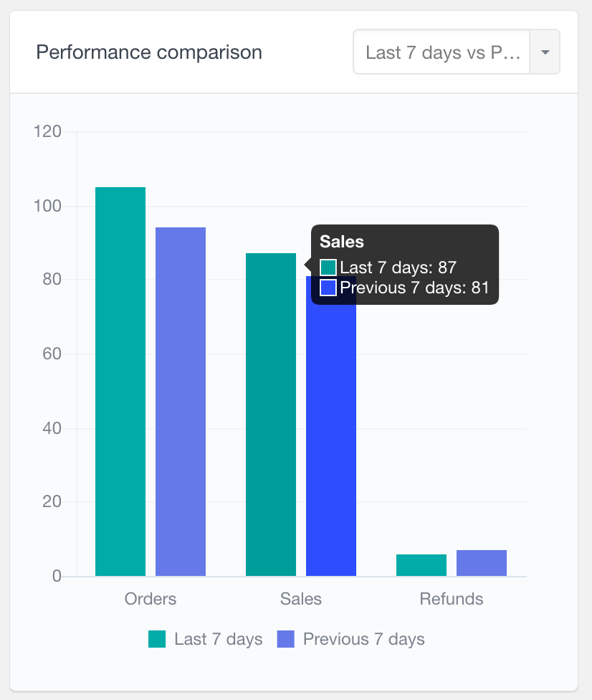Click the 'Performance comparison' heading
Viewport: 592px width, 700px height.
tap(149, 52)
